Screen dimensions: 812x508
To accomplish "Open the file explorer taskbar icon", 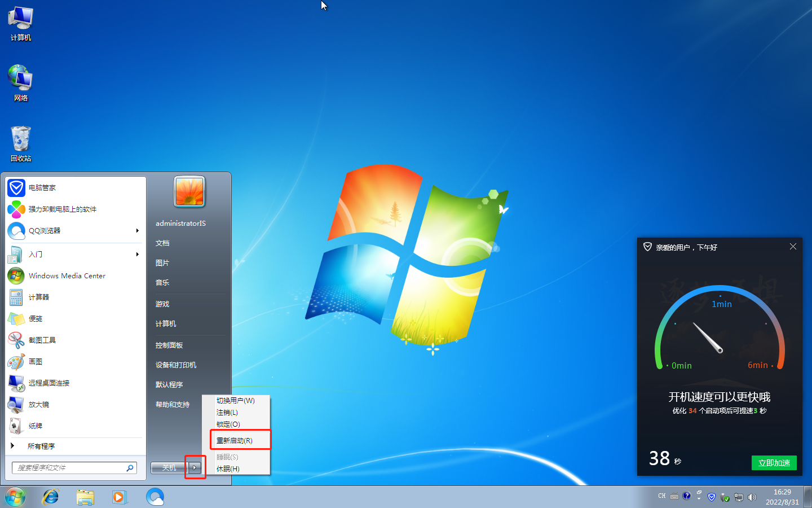I will click(x=85, y=497).
